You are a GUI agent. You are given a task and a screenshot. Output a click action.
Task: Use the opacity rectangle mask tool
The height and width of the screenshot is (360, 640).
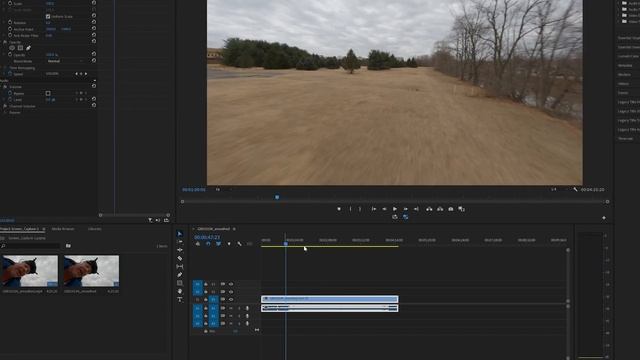click(20, 48)
